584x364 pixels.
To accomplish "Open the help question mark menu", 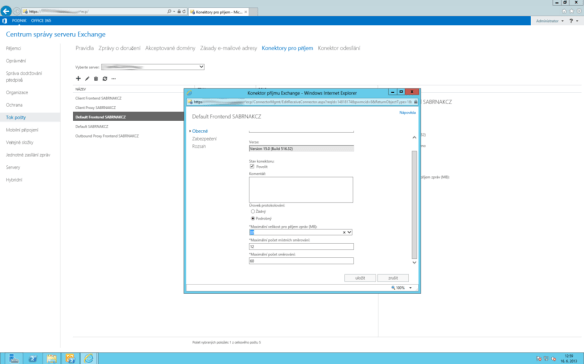I will [571, 21].
